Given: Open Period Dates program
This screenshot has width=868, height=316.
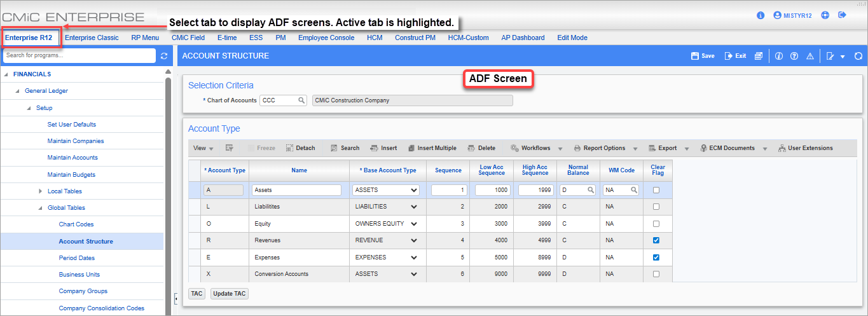Looking at the screenshot, I should [77, 258].
